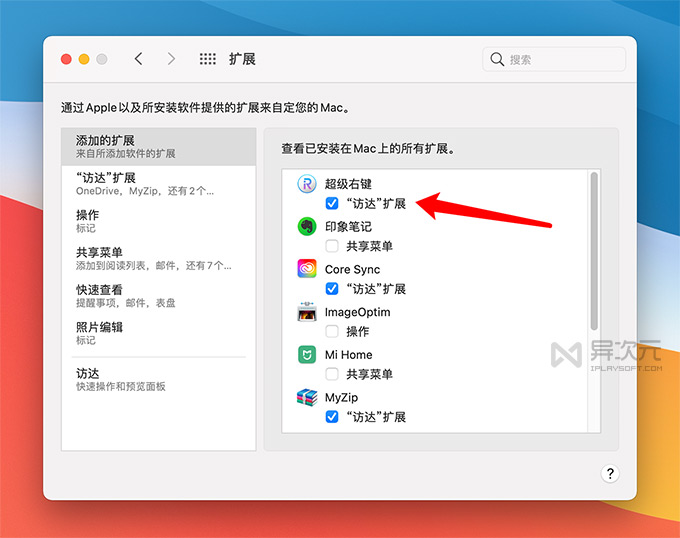Minimize the window with yellow button
This screenshot has height=538, width=680.
tap(84, 59)
